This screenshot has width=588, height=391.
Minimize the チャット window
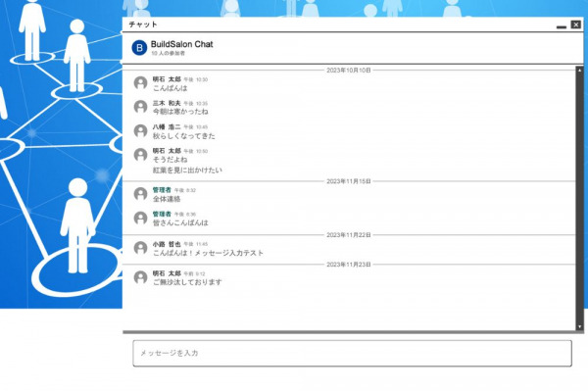[562, 25]
